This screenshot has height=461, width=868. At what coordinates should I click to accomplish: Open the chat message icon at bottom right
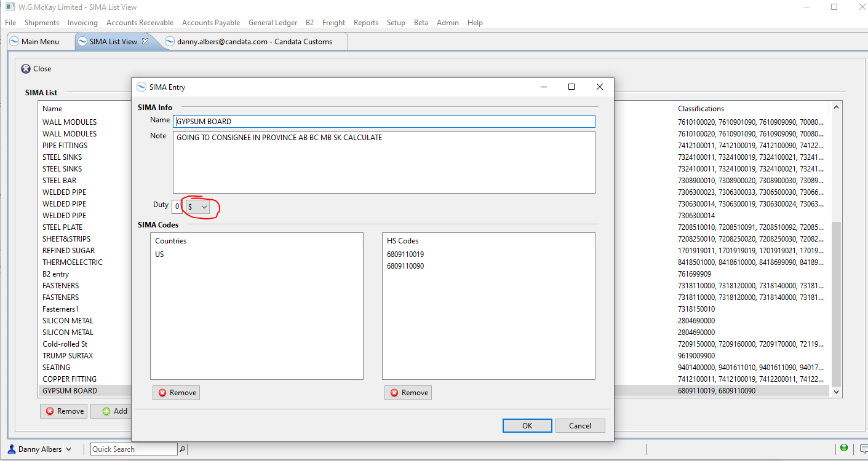tap(863, 449)
